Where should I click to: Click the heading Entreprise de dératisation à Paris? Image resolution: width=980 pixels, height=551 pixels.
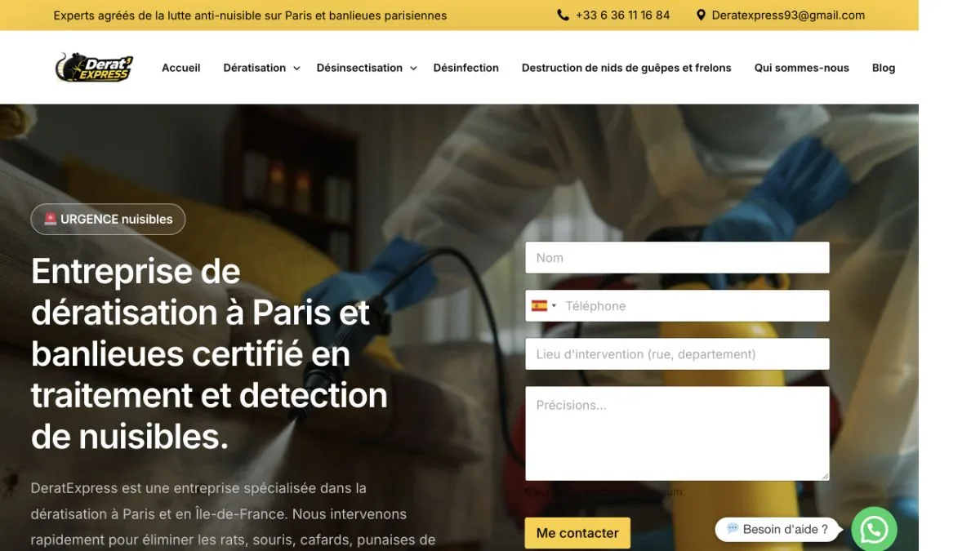click(x=209, y=353)
